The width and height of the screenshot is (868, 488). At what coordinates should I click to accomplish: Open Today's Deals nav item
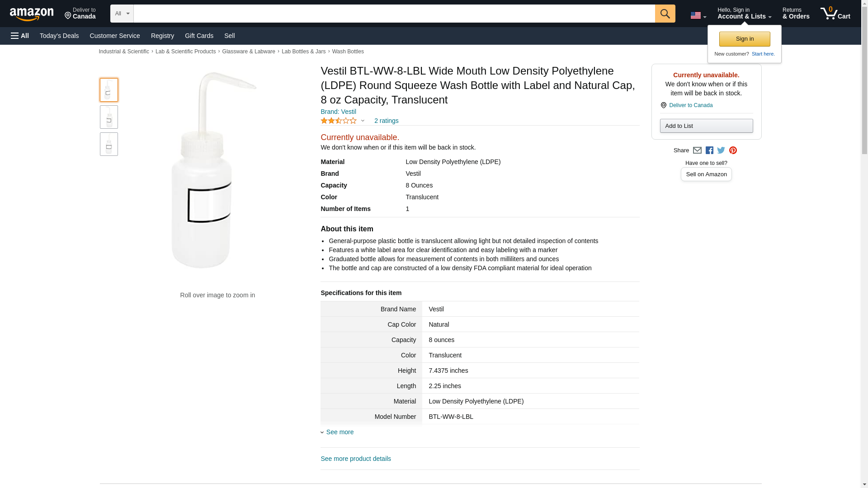coord(59,36)
